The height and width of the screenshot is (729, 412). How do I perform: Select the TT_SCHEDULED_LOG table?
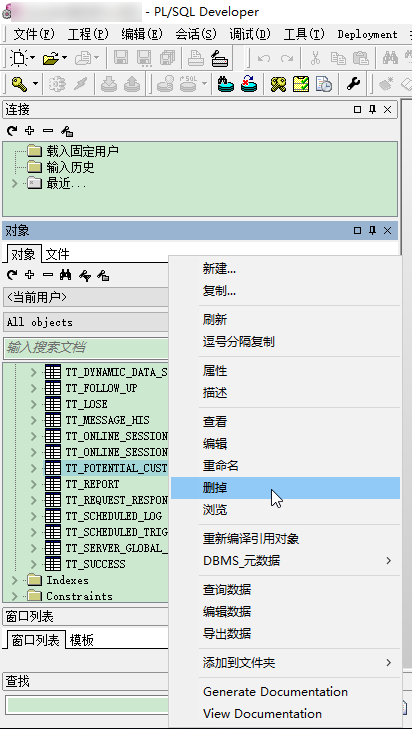tap(113, 516)
